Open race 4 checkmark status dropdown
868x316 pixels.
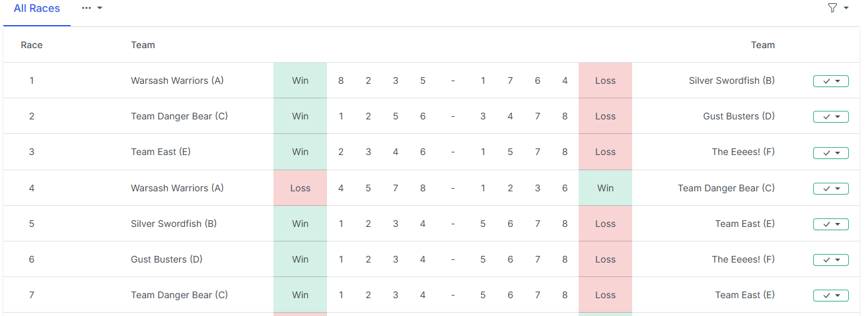(830, 189)
